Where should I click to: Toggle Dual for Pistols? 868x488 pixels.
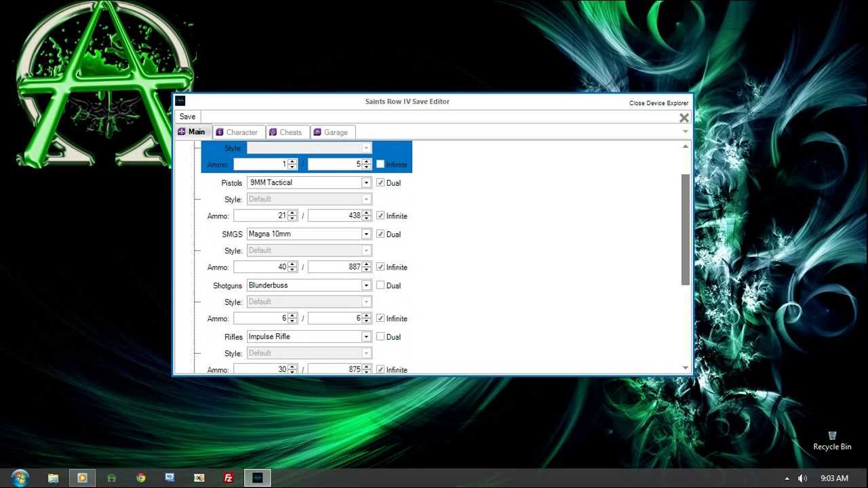click(380, 182)
